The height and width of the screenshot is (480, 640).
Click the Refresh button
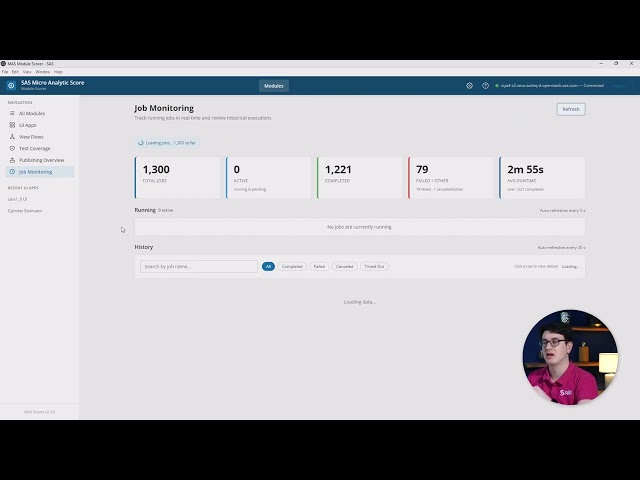[x=571, y=109]
